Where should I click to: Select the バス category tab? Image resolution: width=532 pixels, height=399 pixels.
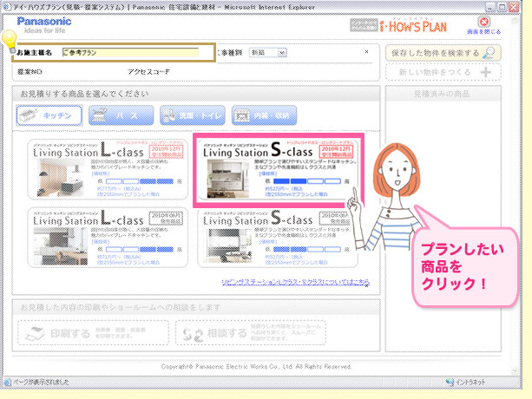click(x=120, y=114)
